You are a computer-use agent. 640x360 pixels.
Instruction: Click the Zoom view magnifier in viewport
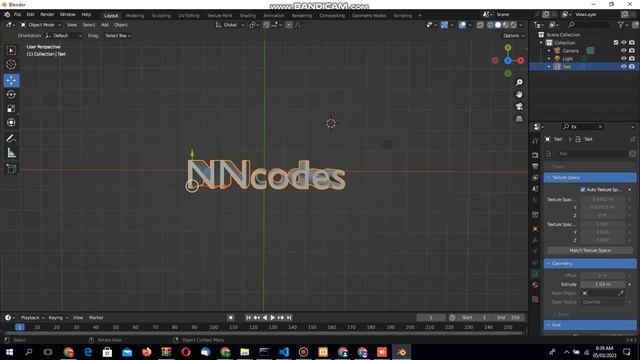tap(519, 82)
